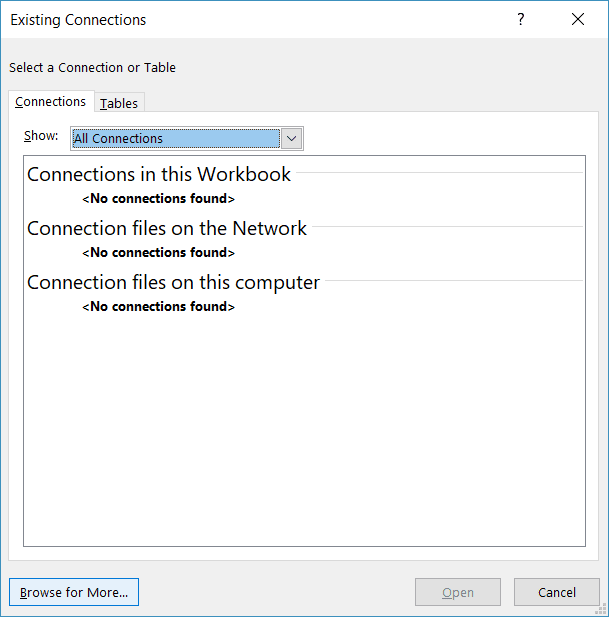This screenshot has height=617, width=609.
Task: Click the dialog resize grip corner
Action: (602, 610)
